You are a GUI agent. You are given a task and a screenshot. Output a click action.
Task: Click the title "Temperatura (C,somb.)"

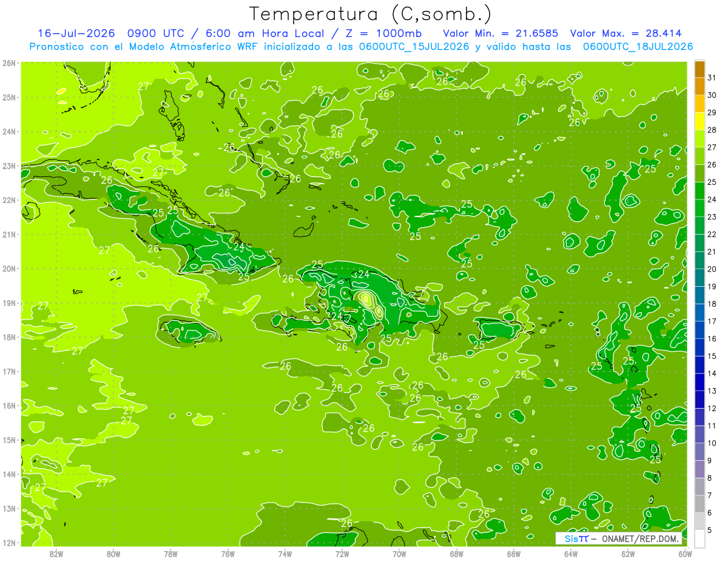click(x=370, y=14)
